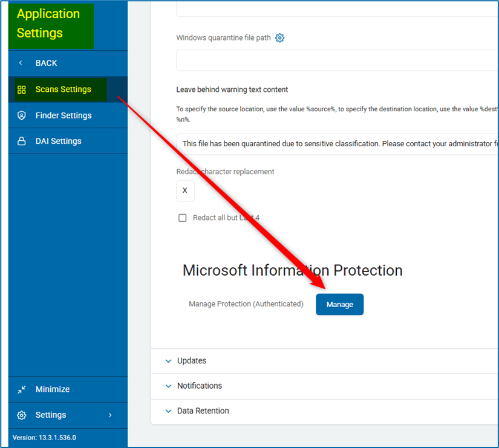
Task: Click the Windows quarantine file path input field
Action: click(x=338, y=60)
